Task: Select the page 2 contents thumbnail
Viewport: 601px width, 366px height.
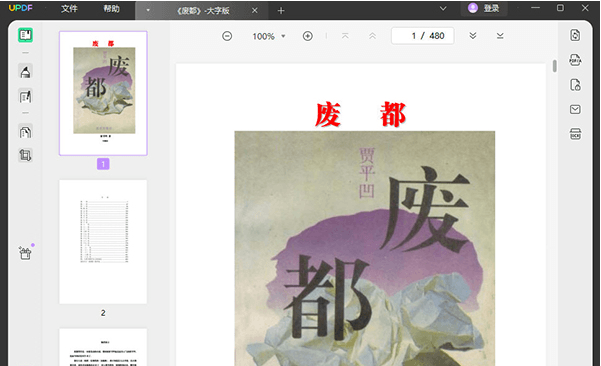Action: pos(103,241)
